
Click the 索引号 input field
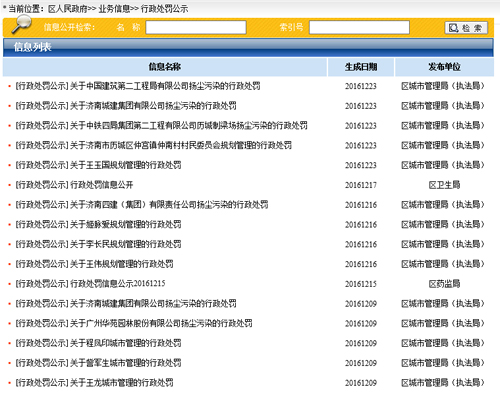pyautogui.click(x=359, y=27)
